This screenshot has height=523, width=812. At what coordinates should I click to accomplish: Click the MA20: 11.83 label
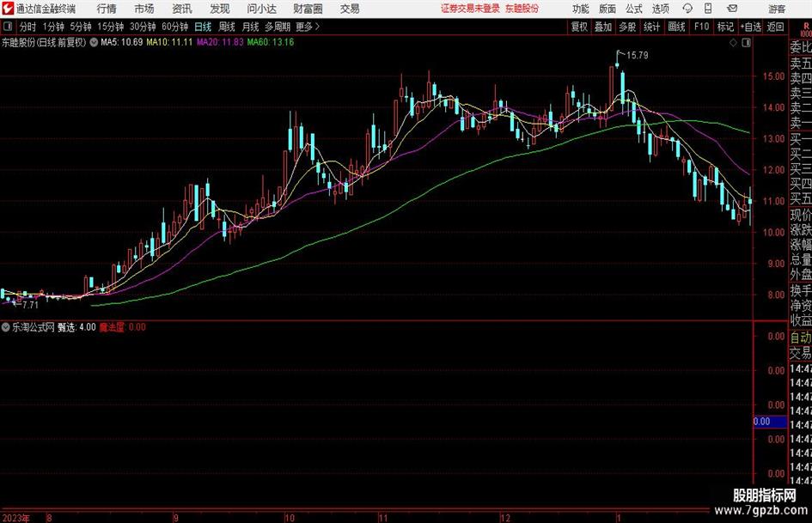coord(220,42)
